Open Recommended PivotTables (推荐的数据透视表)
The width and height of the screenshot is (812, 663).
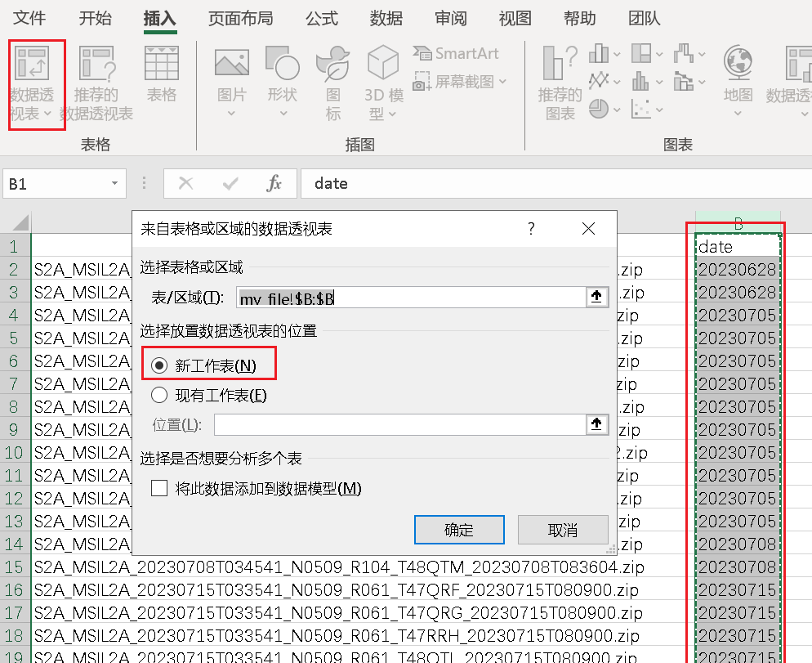pos(96,83)
